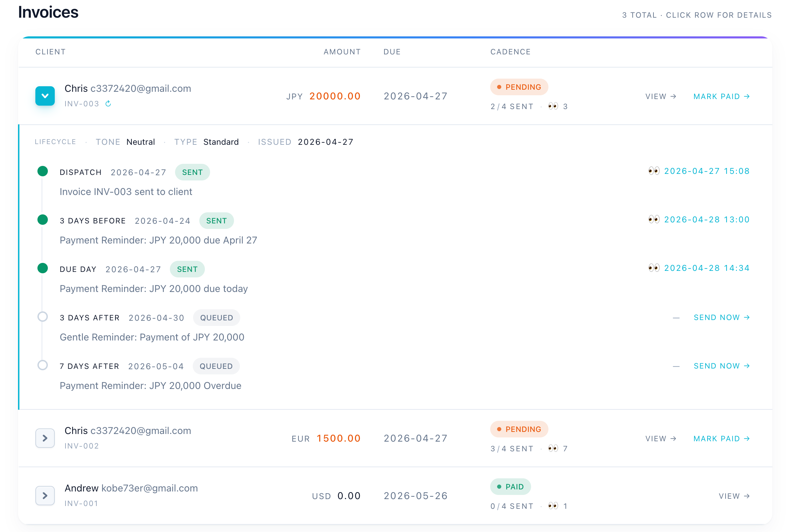The width and height of the screenshot is (789, 532).
Task: Expand the INV-002 invoice row
Action: tap(45, 438)
